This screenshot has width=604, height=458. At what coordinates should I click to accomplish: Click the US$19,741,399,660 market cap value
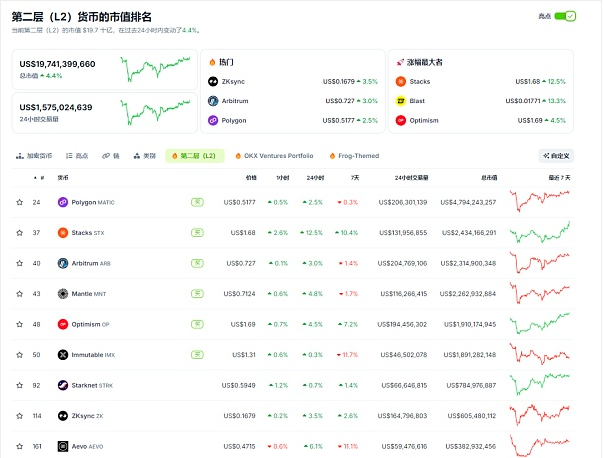57,64
